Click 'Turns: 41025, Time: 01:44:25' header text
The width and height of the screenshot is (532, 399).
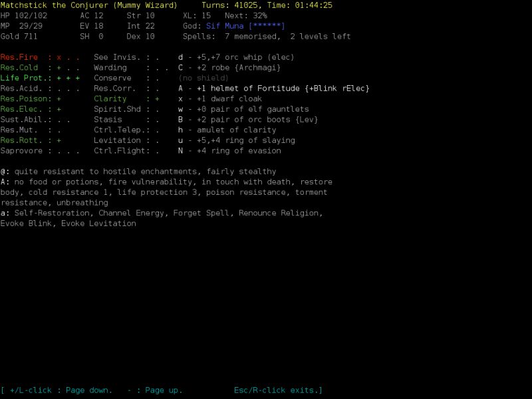pos(267,5)
